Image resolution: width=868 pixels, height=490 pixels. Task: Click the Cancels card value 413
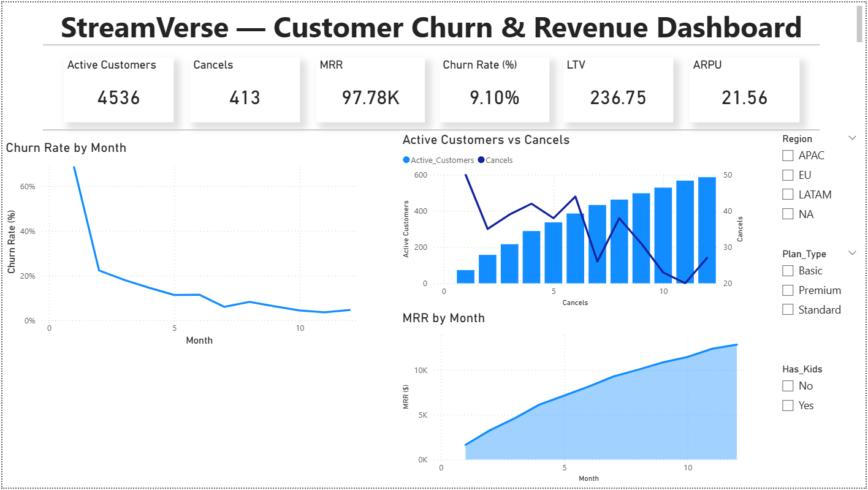tap(245, 97)
